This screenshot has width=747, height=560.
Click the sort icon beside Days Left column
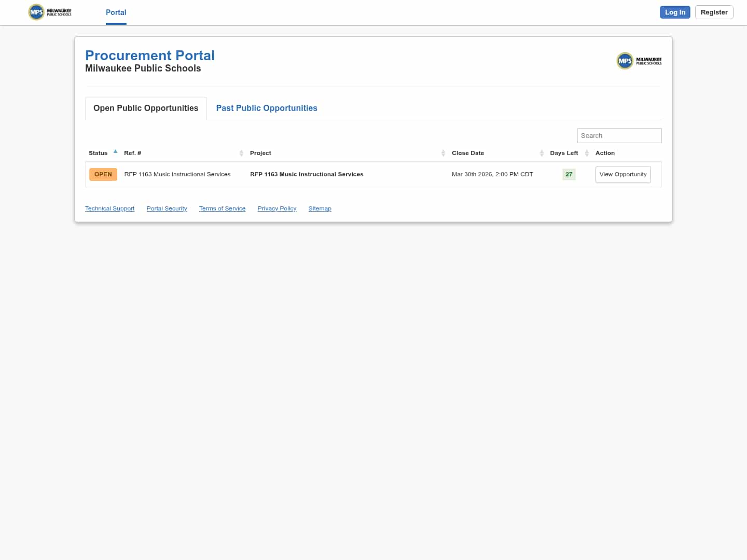pos(587,153)
